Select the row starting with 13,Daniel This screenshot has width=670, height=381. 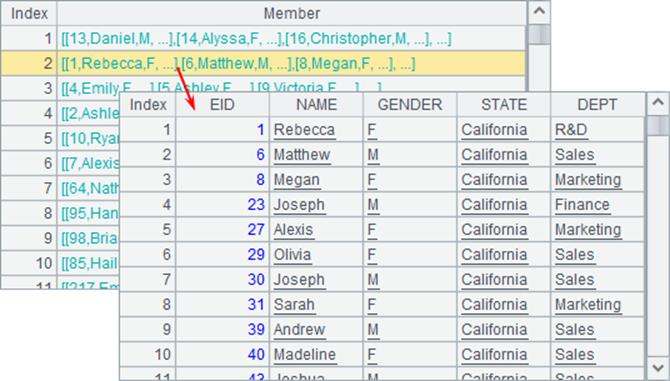[263, 39]
